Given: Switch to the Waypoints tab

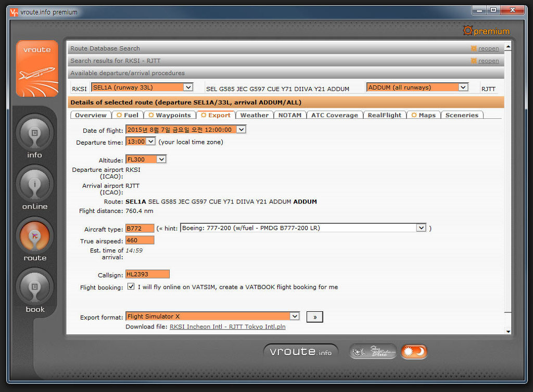Looking at the screenshot, I should [170, 115].
